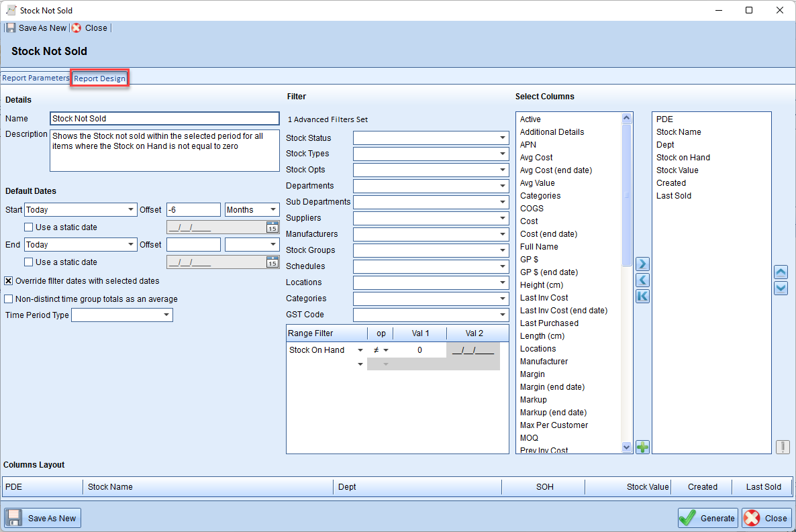Uncheck Override filter dates with selected dates

pyautogui.click(x=9, y=280)
